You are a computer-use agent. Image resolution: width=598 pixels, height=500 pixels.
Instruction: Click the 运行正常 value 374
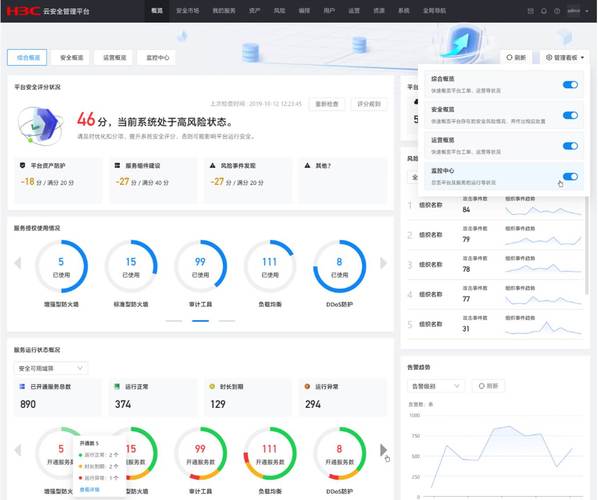123,404
